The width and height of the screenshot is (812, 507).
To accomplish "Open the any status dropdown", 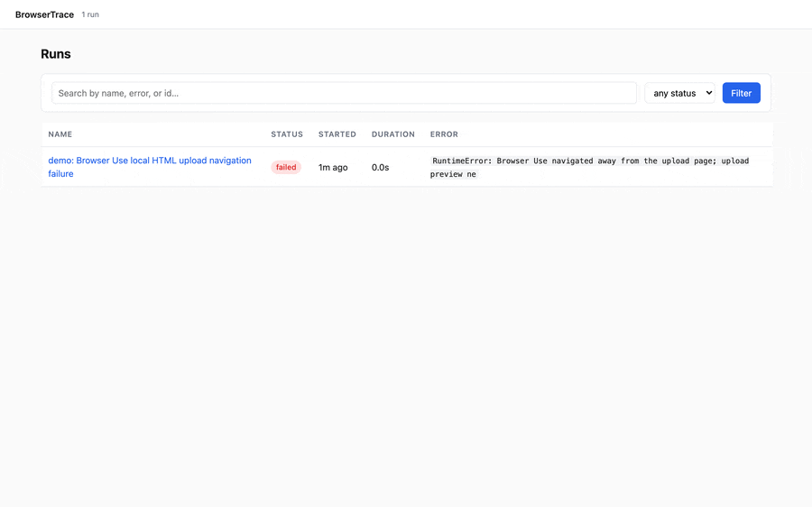I will pyautogui.click(x=679, y=93).
